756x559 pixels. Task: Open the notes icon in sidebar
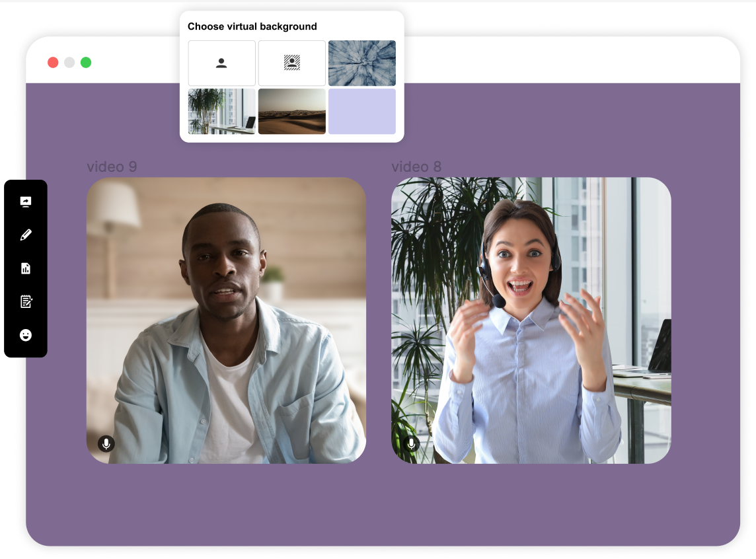pyautogui.click(x=25, y=301)
